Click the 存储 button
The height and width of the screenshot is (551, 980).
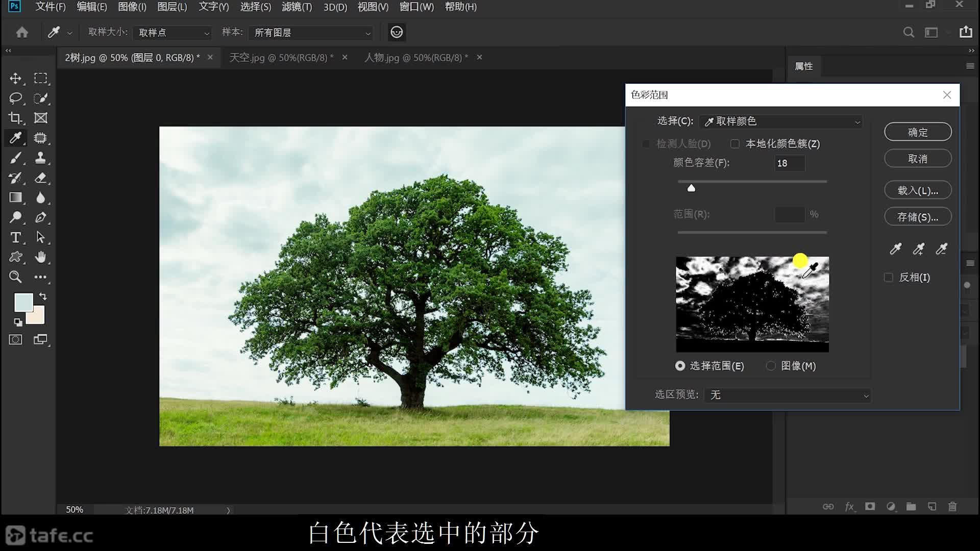[x=918, y=217]
